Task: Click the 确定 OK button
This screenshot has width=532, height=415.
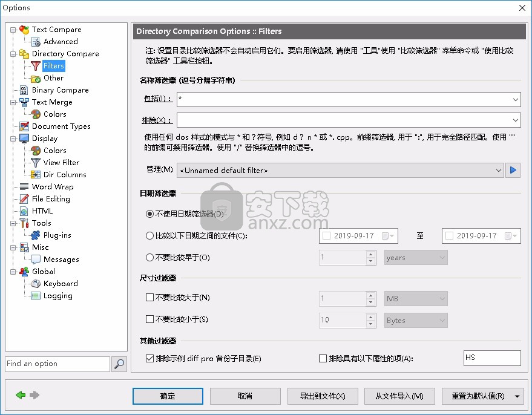Action: 168,396
